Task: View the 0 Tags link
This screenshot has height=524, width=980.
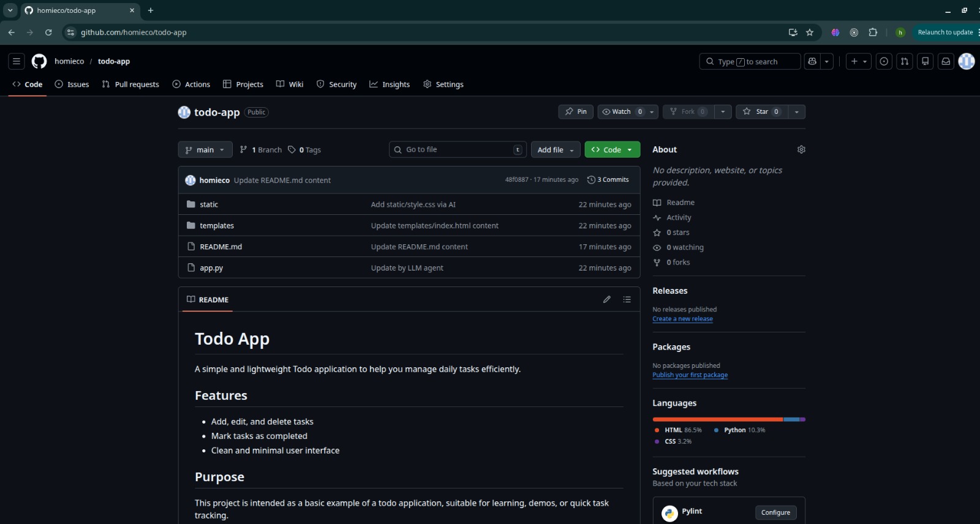Action: [304, 149]
